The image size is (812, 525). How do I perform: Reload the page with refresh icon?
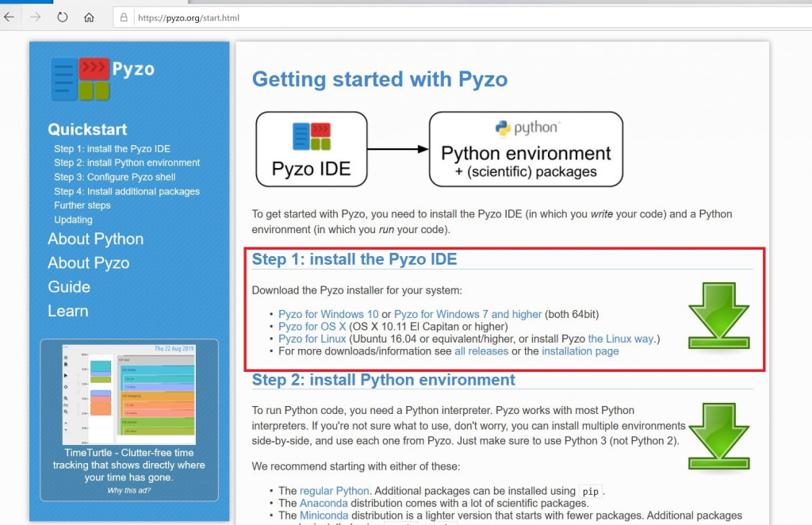[62, 17]
